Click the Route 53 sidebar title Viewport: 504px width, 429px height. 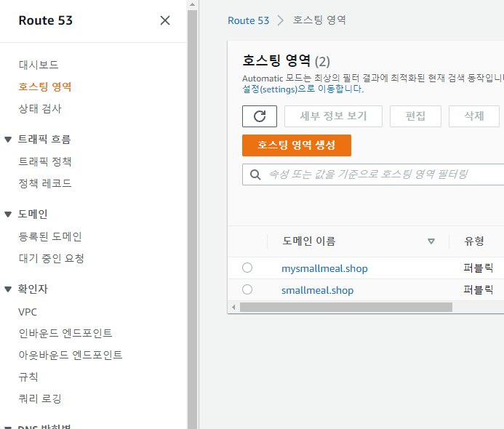[46, 20]
